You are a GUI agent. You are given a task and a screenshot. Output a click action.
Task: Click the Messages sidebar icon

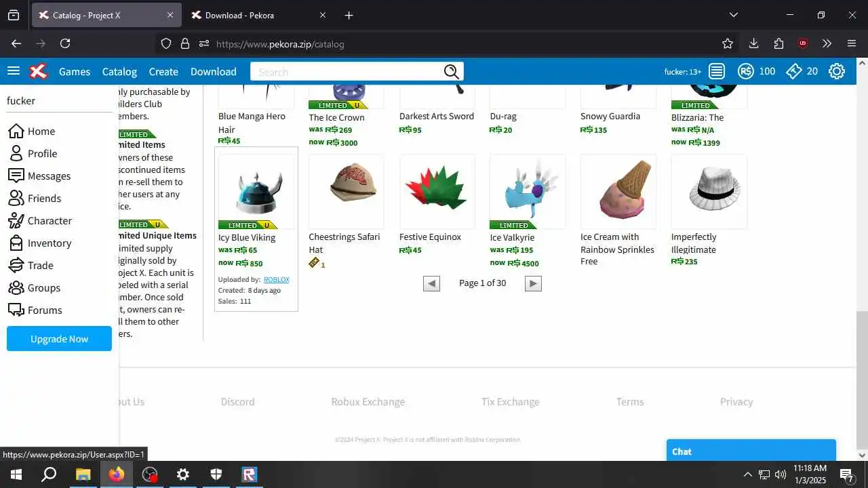[x=16, y=176]
